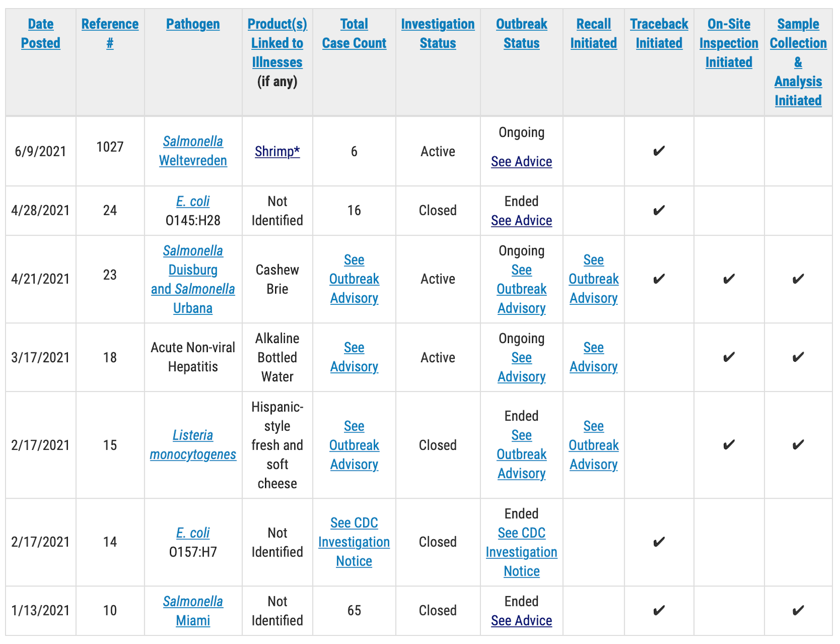Open the E. coli O145:H28 pathogen link
The height and width of the screenshot is (644, 840).
193,201
